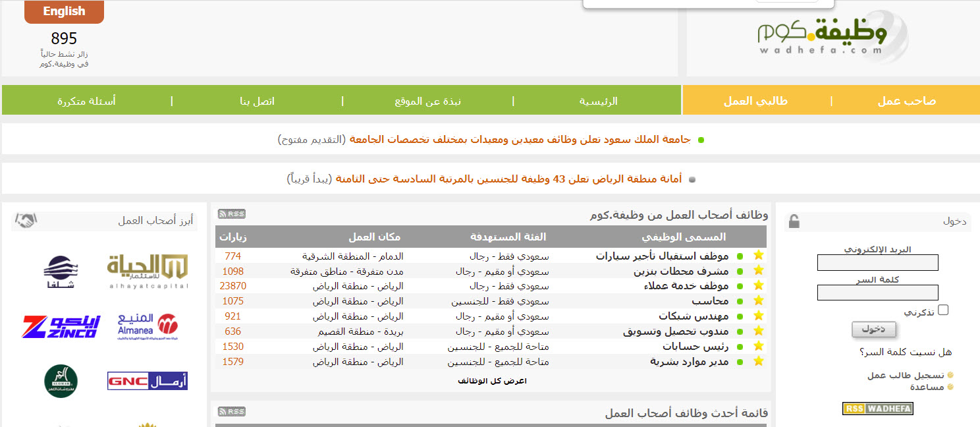This screenshot has height=427, width=980.
Task: Open RSS feed for وظائف أصحاب العمل من وظيفة.كوم
Action: coord(231,213)
